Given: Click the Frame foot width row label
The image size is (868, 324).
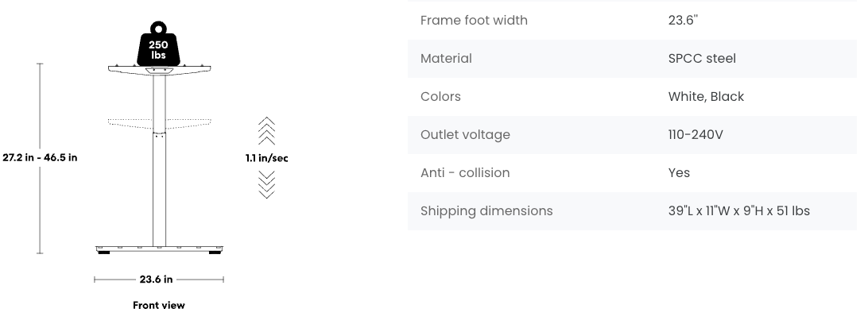Looking at the screenshot, I should pos(474,21).
